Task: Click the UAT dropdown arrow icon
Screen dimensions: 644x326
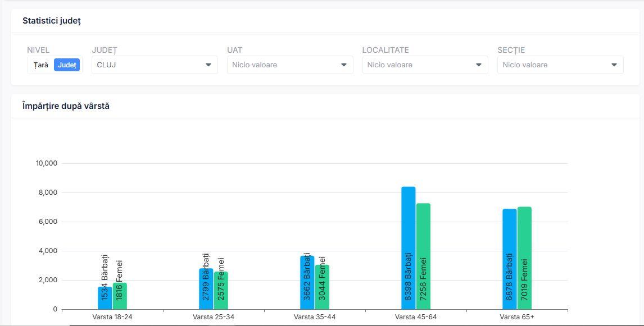Action: [344, 65]
